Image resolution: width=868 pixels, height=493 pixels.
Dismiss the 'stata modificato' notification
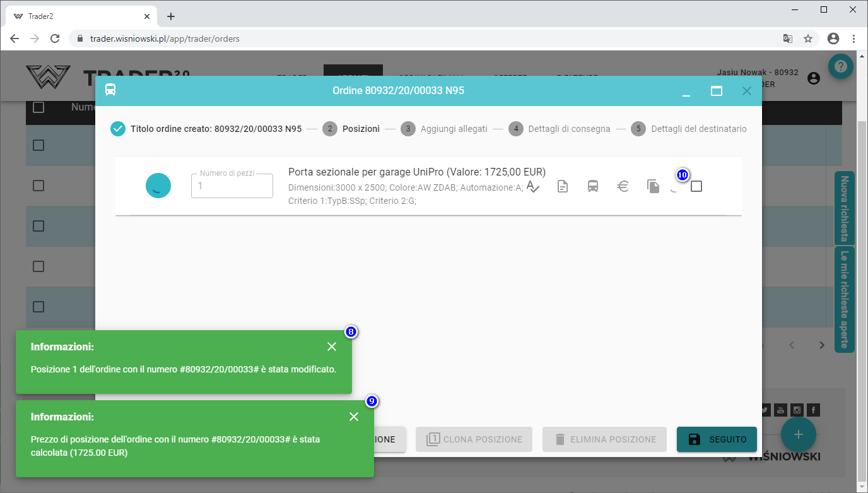pos(332,347)
